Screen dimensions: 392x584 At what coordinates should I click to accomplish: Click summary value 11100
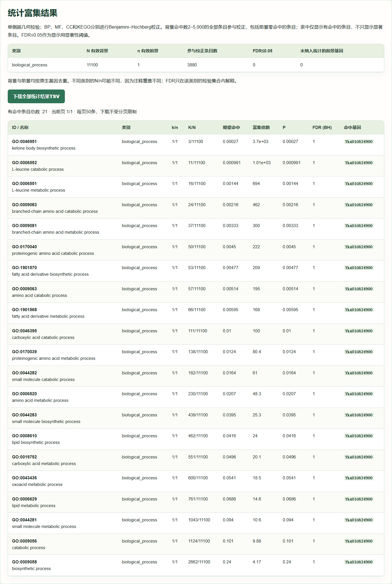pos(92,65)
